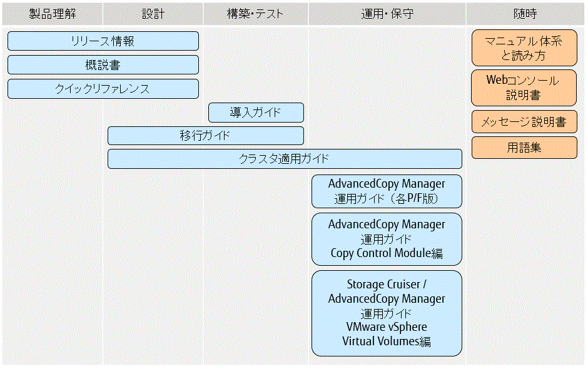Image resolution: width=588 pixels, height=369 pixels.
Task: Open the 導入ガイド box
Action: (x=256, y=113)
